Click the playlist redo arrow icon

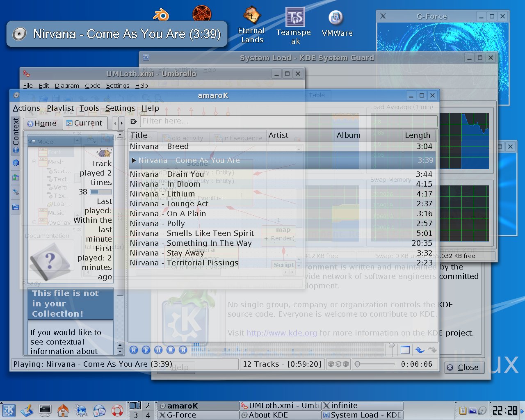pos(432,350)
